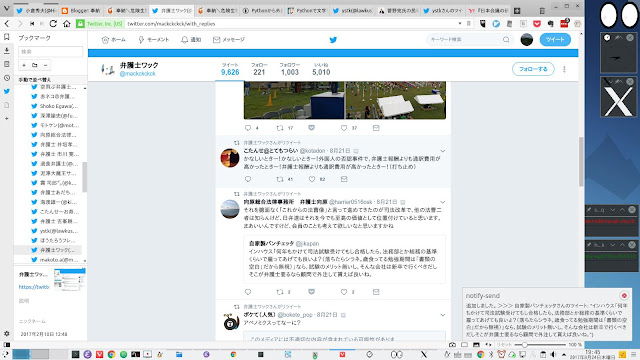Add new bookmark with the plus button
The height and width of the screenshot is (360, 640).
(24, 65)
